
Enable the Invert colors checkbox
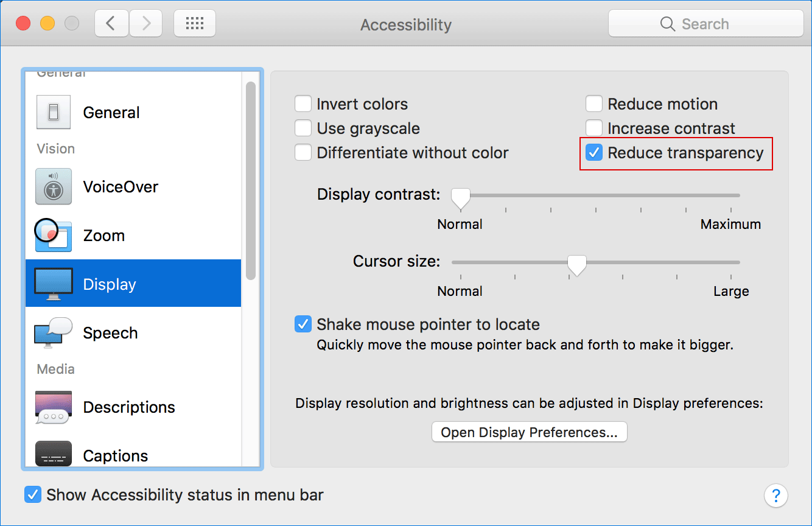click(303, 103)
